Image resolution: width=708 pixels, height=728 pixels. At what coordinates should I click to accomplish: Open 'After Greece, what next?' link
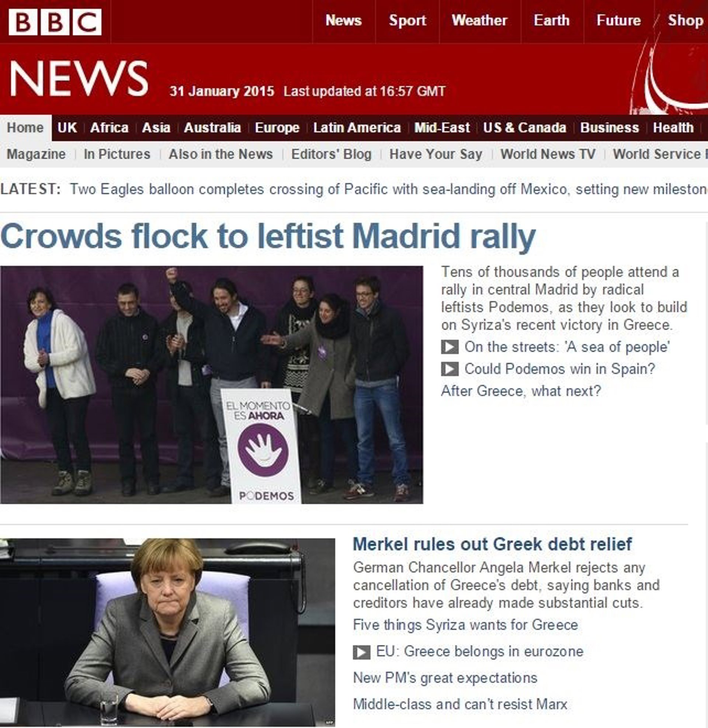(521, 391)
